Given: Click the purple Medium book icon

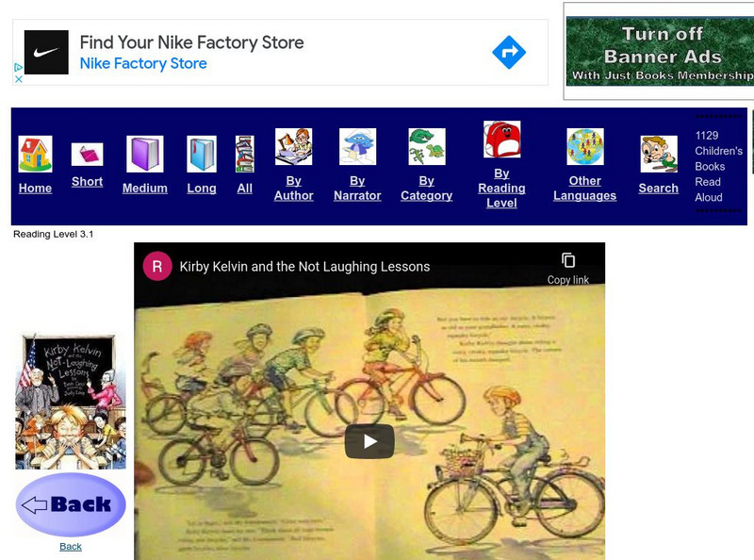Looking at the screenshot, I should [145, 155].
